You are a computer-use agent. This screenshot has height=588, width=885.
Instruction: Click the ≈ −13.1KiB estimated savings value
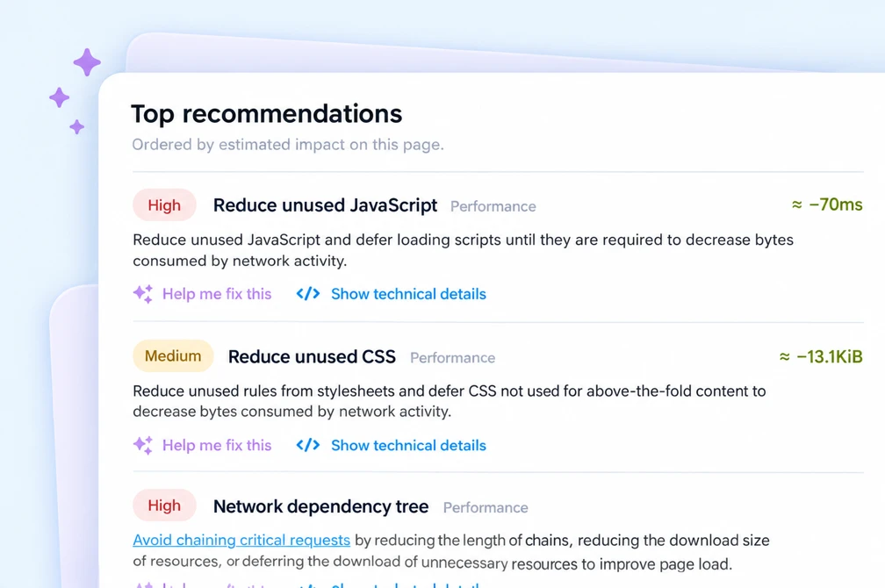[x=821, y=356]
